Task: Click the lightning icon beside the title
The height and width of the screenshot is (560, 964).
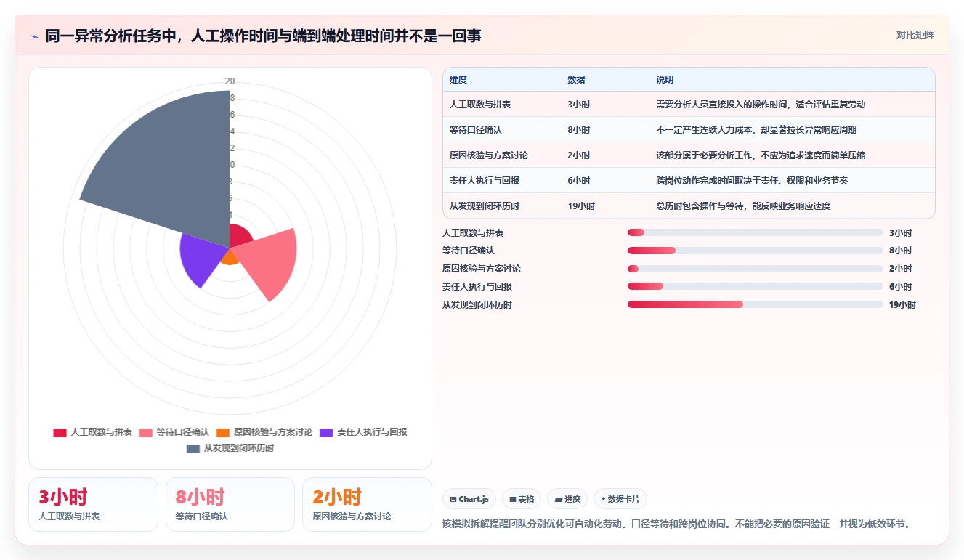Action: (x=34, y=36)
